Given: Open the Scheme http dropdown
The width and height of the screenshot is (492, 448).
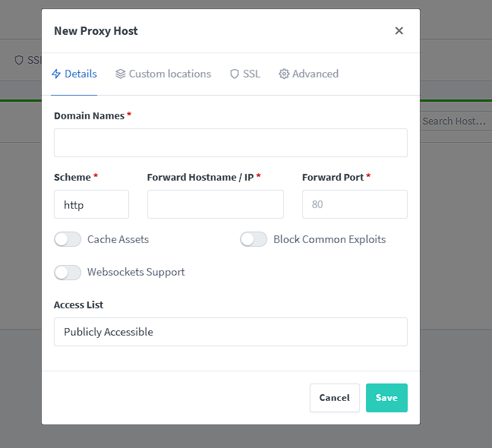Looking at the screenshot, I should (91, 204).
